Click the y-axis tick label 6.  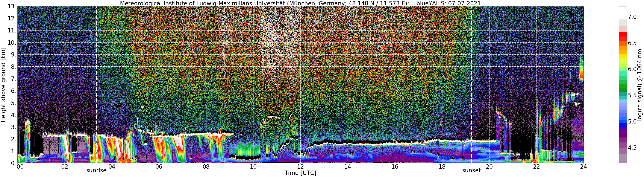(14, 91)
